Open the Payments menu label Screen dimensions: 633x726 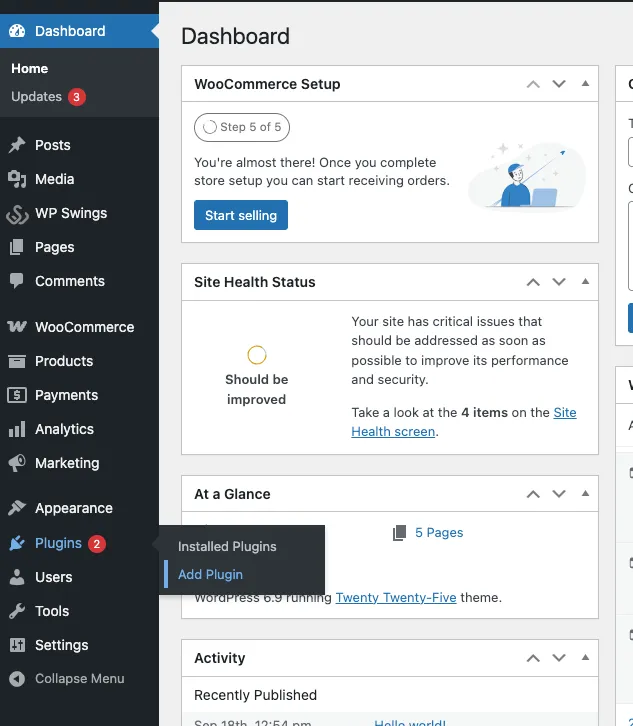67,395
